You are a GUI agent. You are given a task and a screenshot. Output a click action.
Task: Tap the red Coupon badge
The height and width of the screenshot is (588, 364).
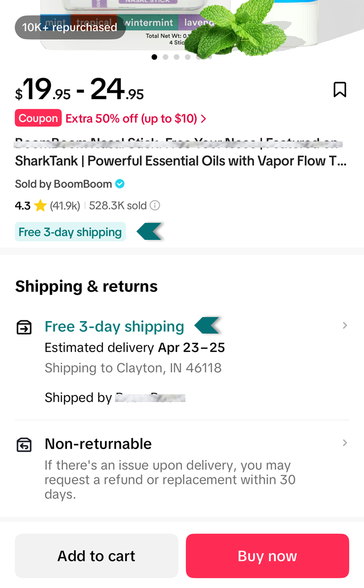tap(38, 118)
